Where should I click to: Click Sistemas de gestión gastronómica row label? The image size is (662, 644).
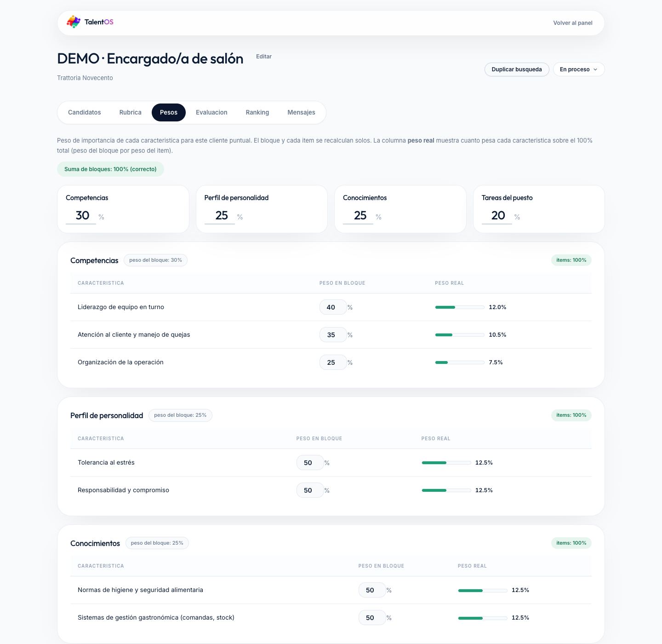point(156,618)
